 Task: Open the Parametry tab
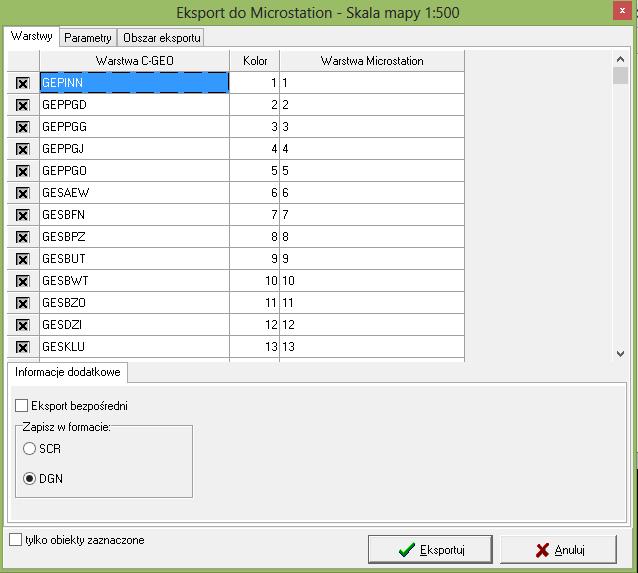88,38
